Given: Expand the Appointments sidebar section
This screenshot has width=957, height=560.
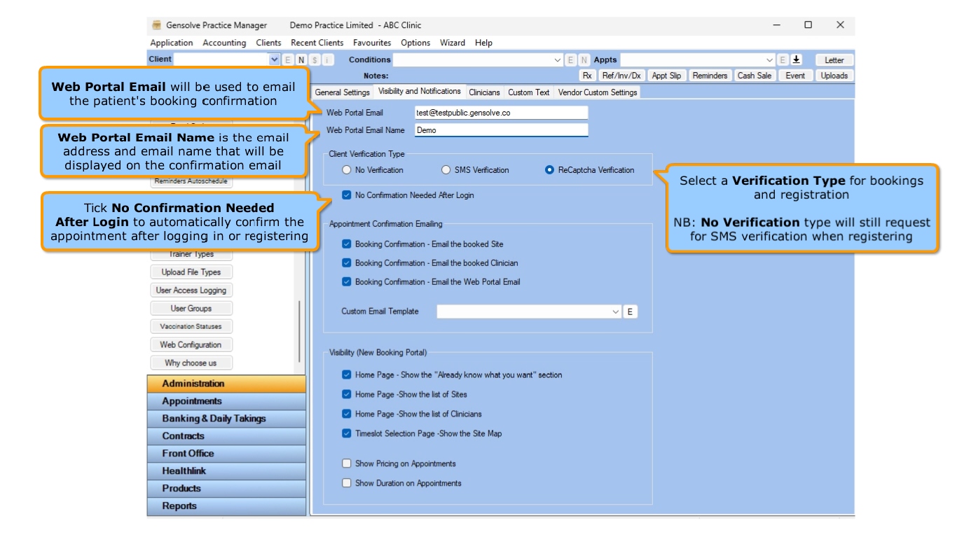Looking at the screenshot, I should (x=226, y=401).
